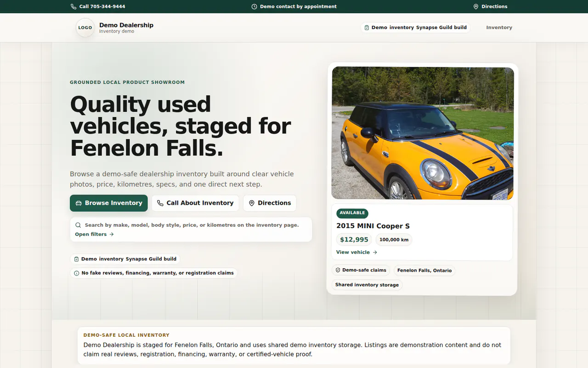Open the Inventory navigation item
The width and height of the screenshot is (588, 368).
coord(499,28)
